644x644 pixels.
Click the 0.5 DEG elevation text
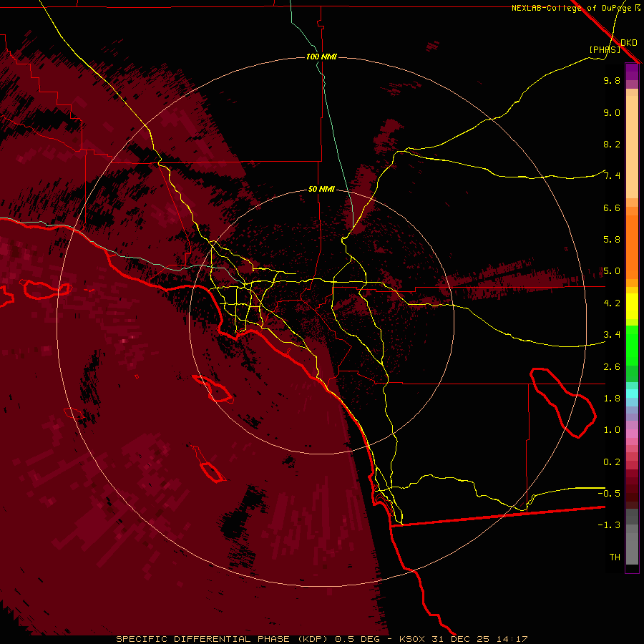357,639
